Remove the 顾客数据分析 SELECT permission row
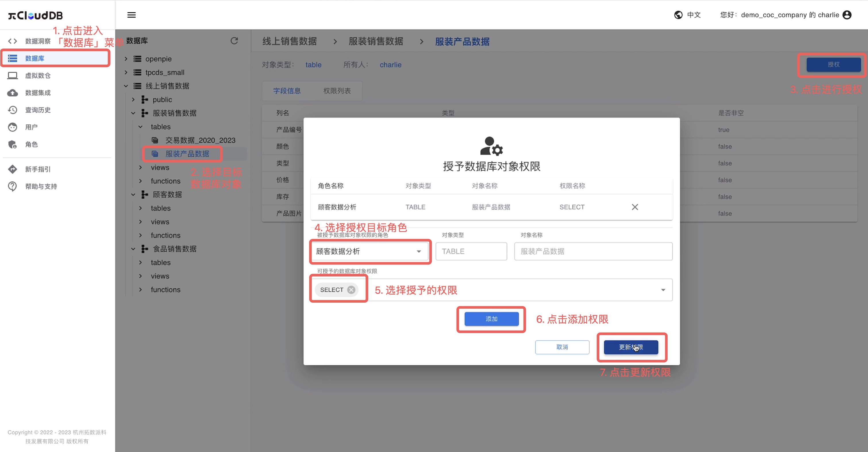 (634, 207)
